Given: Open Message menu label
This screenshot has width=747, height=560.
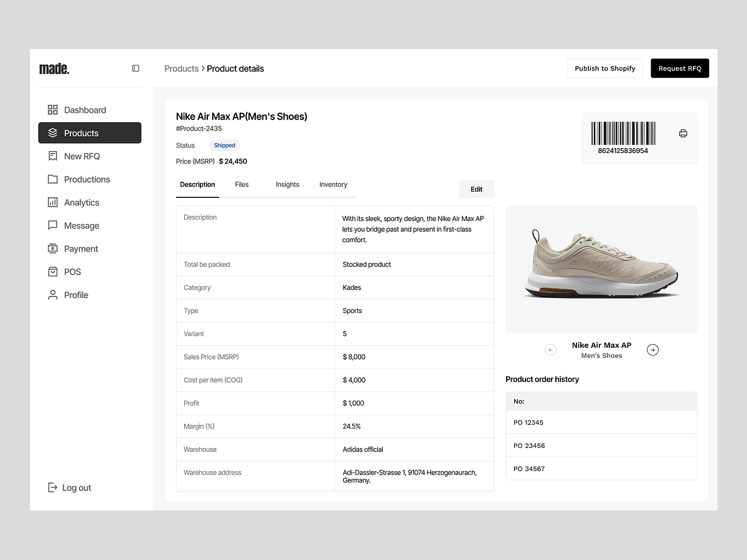Looking at the screenshot, I should coord(82,226).
